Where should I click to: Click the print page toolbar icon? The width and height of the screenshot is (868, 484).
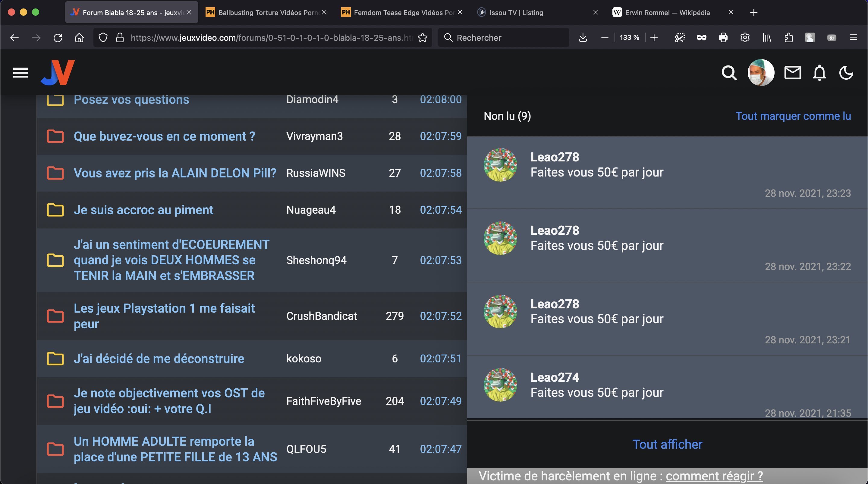coord(723,37)
